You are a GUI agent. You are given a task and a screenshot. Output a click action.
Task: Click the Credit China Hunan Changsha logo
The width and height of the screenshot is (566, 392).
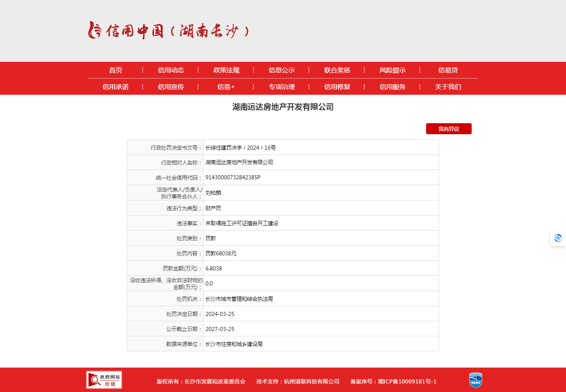tap(169, 30)
